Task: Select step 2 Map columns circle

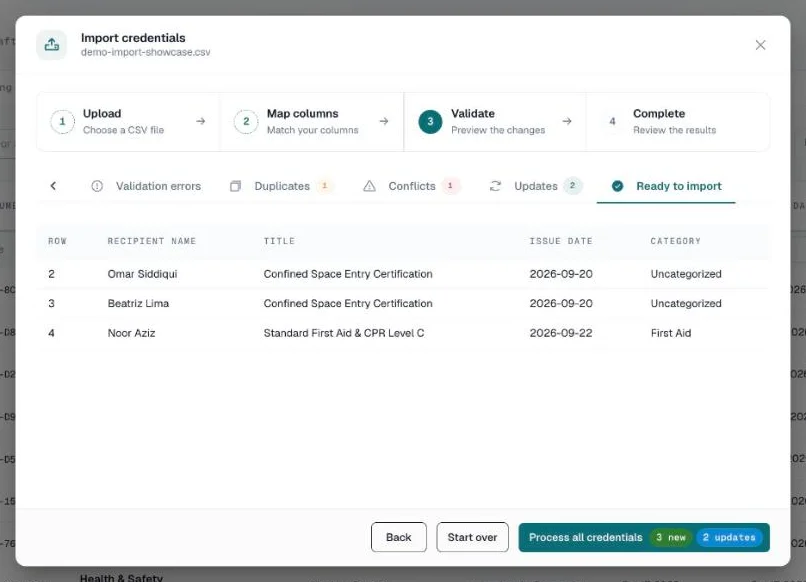Action: pyautogui.click(x=246, y=122)
